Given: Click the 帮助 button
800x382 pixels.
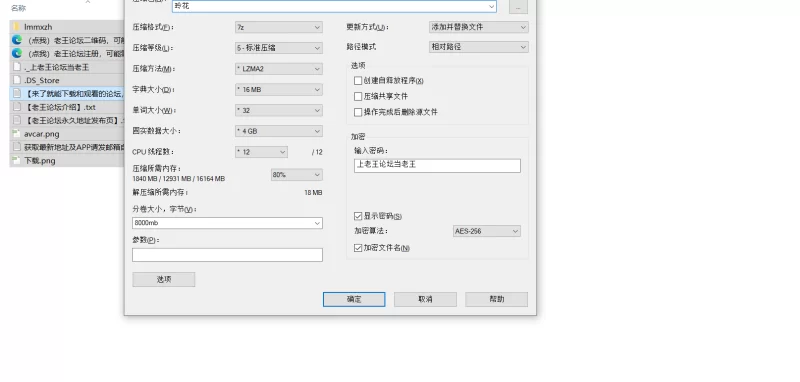Looking at the screenshot, I should pyautogui.click(x=496, y=299).
